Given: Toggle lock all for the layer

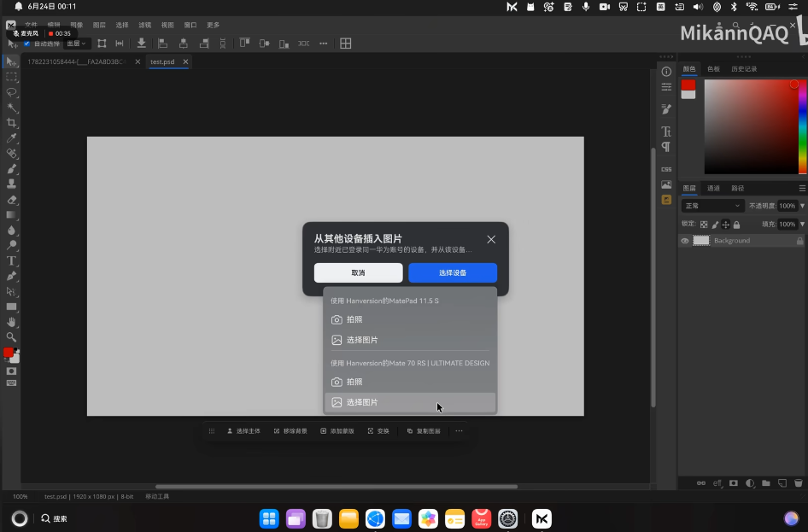Looking at the screenshot, I should 737,224.
